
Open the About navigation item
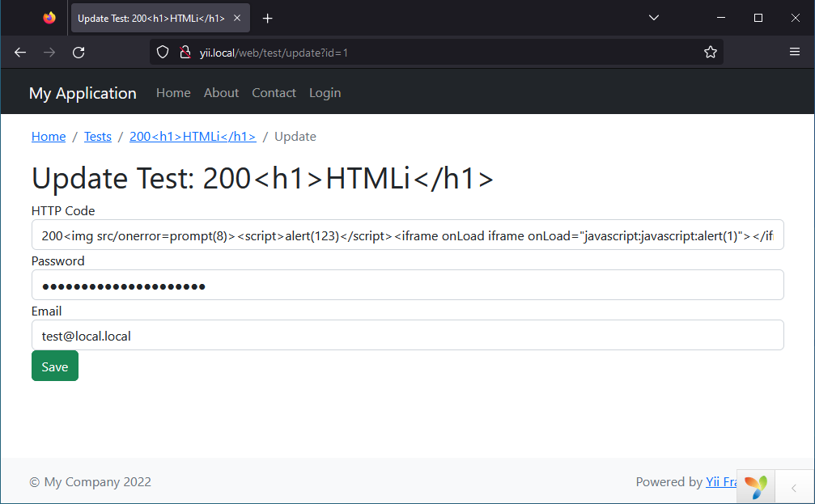point(221,93)
